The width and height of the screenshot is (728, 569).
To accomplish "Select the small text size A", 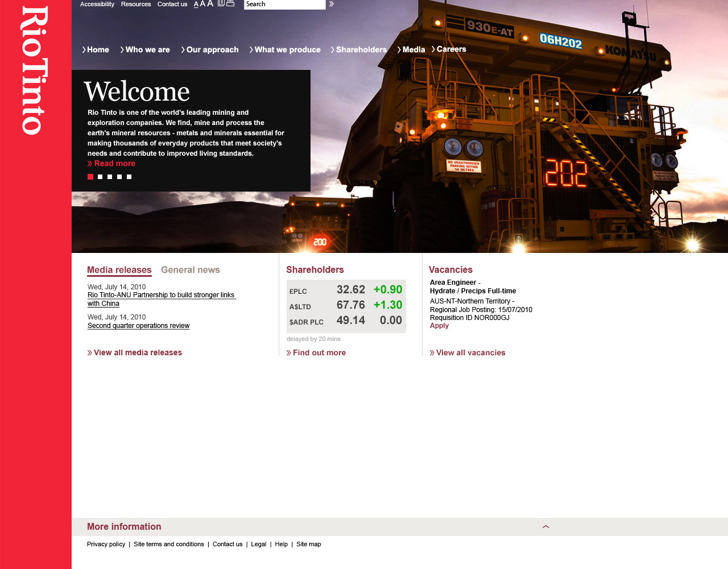I will (196, 5).
